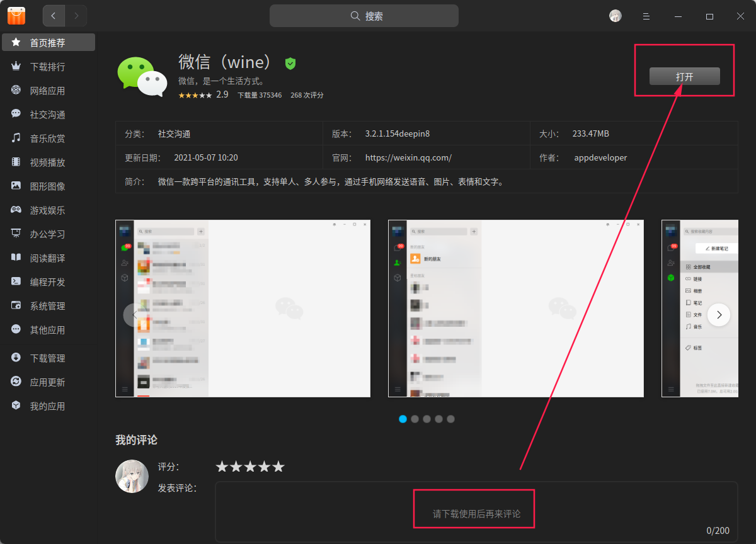Go to 我的应用 page
This screenshot has height=544, width=756.
(49, 406)
